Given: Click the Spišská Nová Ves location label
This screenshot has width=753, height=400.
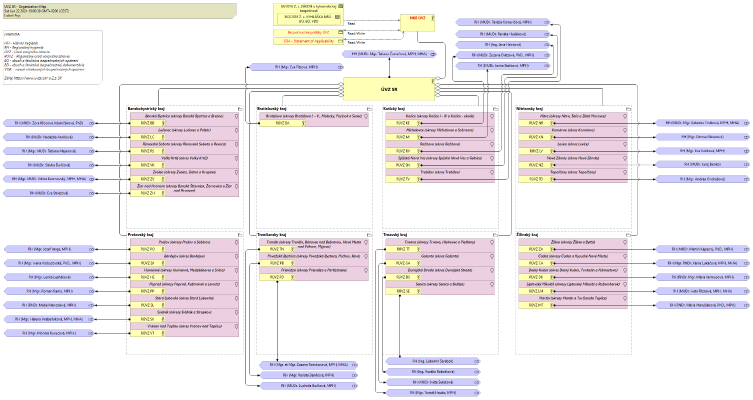Looking at the screenshot, I should click(439, 158).
